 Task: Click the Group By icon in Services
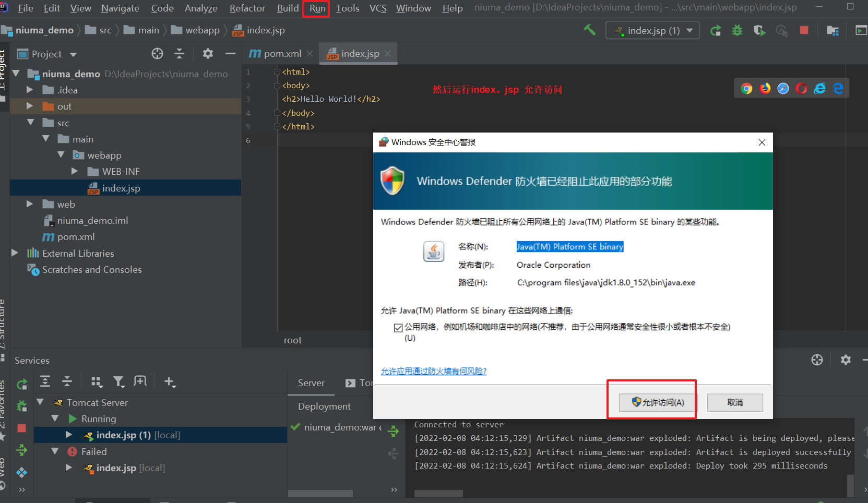(x=97, y=382)
